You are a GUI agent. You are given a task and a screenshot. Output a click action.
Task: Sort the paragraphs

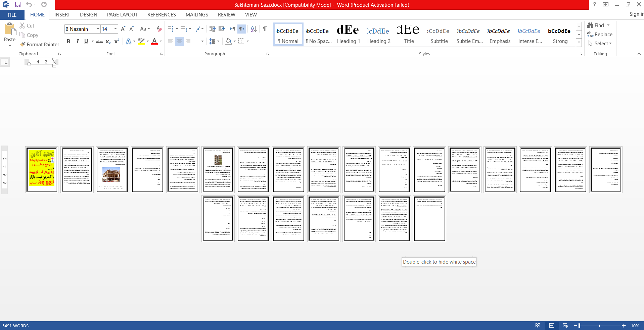pos(254,29)
